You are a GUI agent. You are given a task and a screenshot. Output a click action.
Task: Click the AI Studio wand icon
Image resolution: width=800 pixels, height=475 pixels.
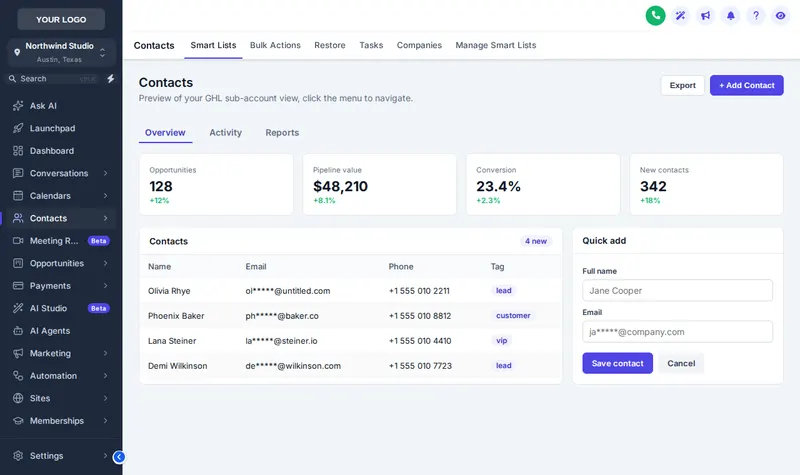coord(18,308)
